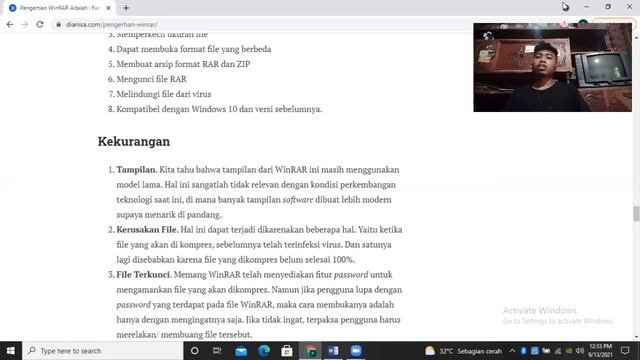Screen dimensions: 640x360
Task: Open the network tray icon
Action: coord(558,351)
